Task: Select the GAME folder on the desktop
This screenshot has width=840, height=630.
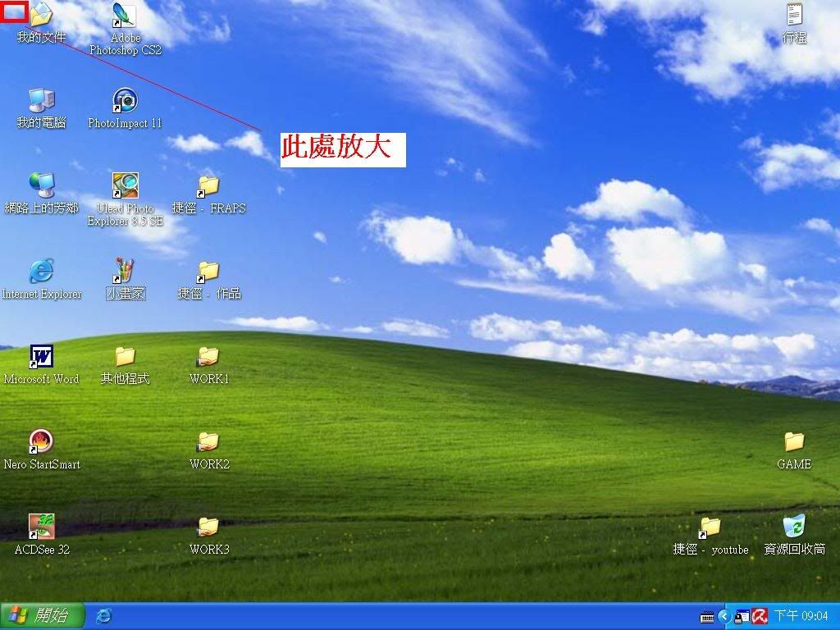Action: coord(794,442)
